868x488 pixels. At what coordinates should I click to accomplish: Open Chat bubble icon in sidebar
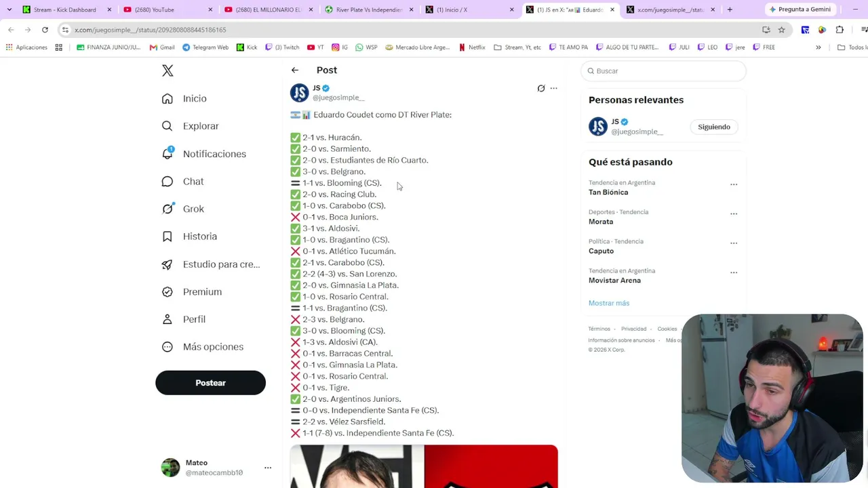coord(167,182)
